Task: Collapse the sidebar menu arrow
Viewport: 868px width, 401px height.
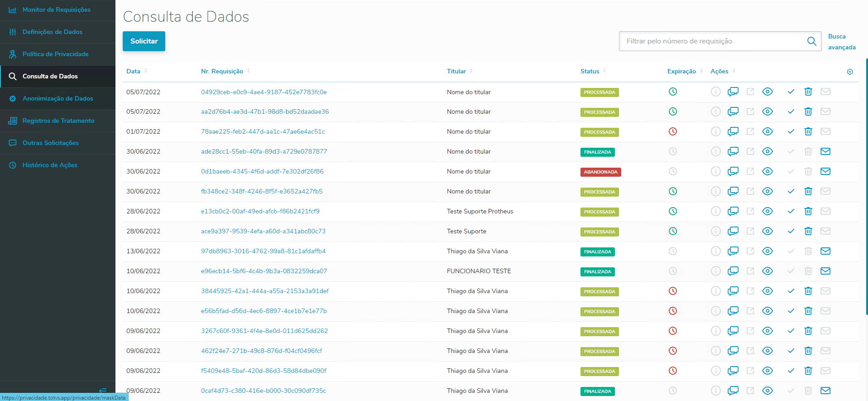Action: pyautogui.click(x=103, y=390)
